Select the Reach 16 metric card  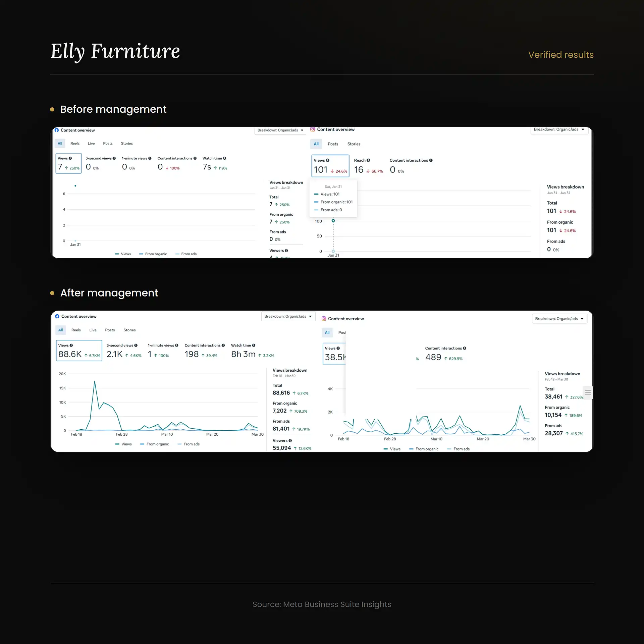[x=368, y=166]
